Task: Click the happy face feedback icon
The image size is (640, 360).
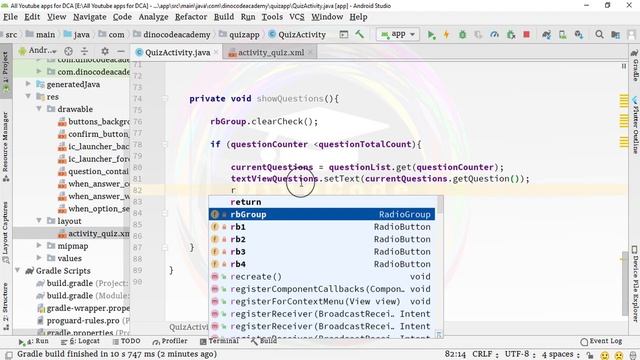Action: click(x=604, y=356)
